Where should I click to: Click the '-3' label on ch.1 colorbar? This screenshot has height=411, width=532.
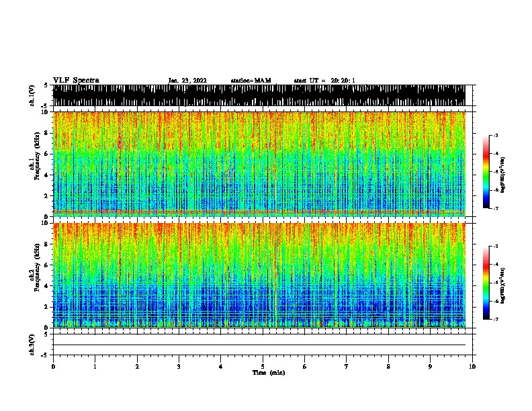click(496, 136)
